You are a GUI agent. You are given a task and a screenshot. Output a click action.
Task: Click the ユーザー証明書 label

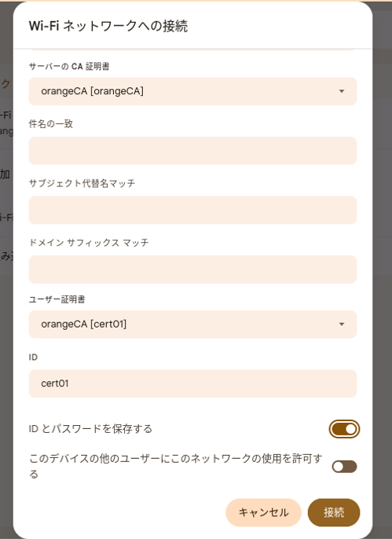[57, 299]
